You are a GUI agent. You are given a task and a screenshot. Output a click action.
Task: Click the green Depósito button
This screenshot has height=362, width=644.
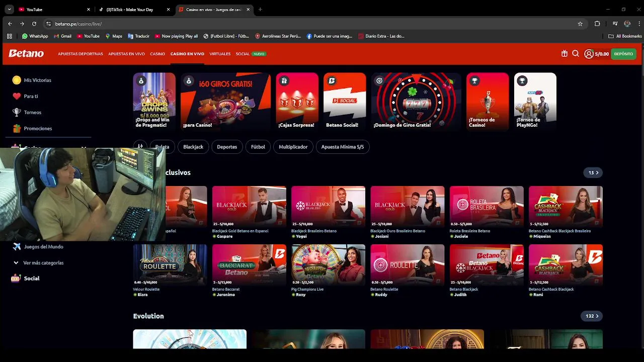(623, 54)
